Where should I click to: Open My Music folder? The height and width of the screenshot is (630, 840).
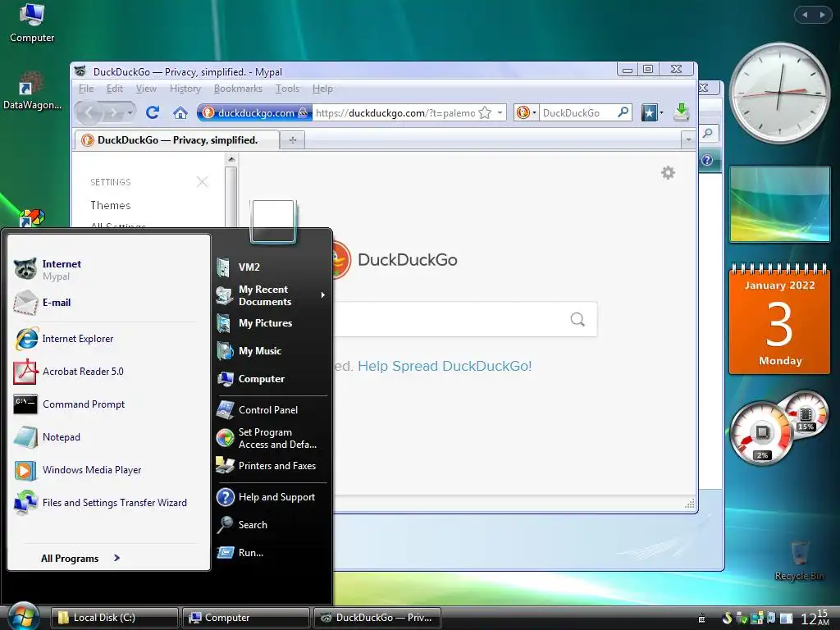coord(272,351)
